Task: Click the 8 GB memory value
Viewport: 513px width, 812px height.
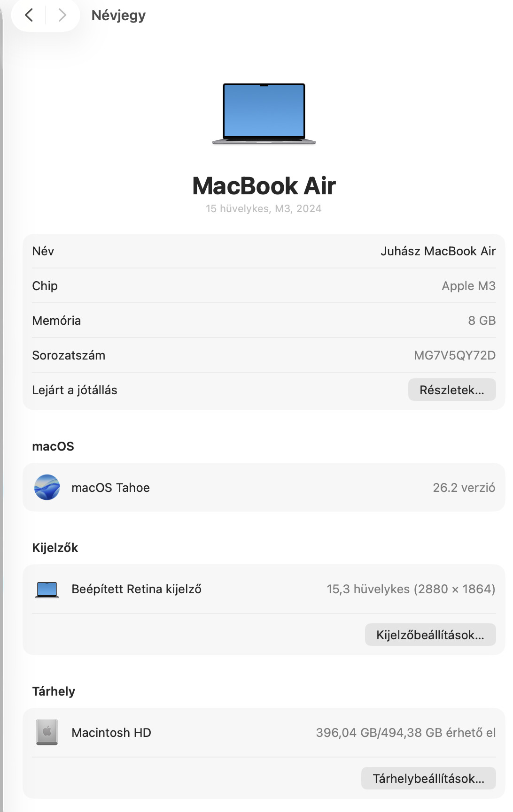Action: point(482,321)
